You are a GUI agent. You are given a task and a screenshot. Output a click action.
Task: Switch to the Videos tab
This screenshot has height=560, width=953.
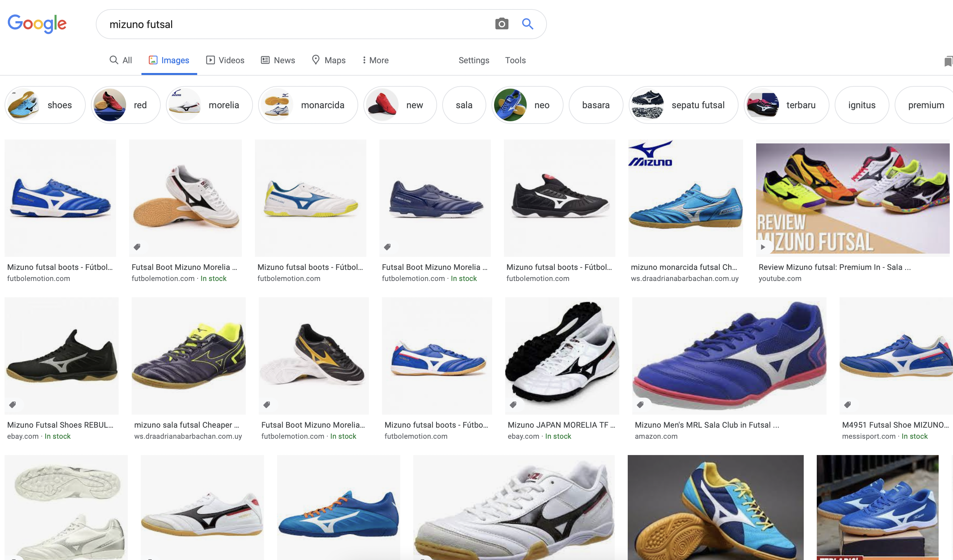[x=225, y=60]
